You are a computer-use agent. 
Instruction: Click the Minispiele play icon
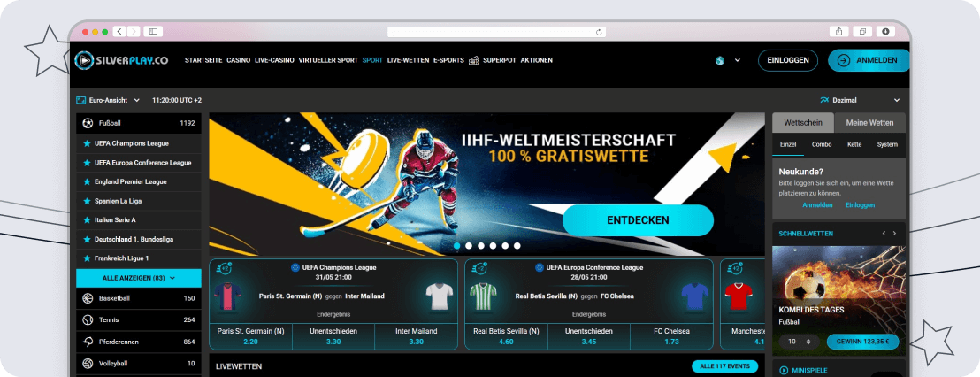coord(783,370)
